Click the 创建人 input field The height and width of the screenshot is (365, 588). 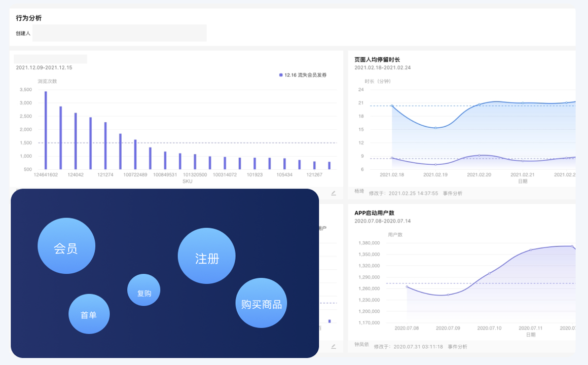tap(119, 33)
